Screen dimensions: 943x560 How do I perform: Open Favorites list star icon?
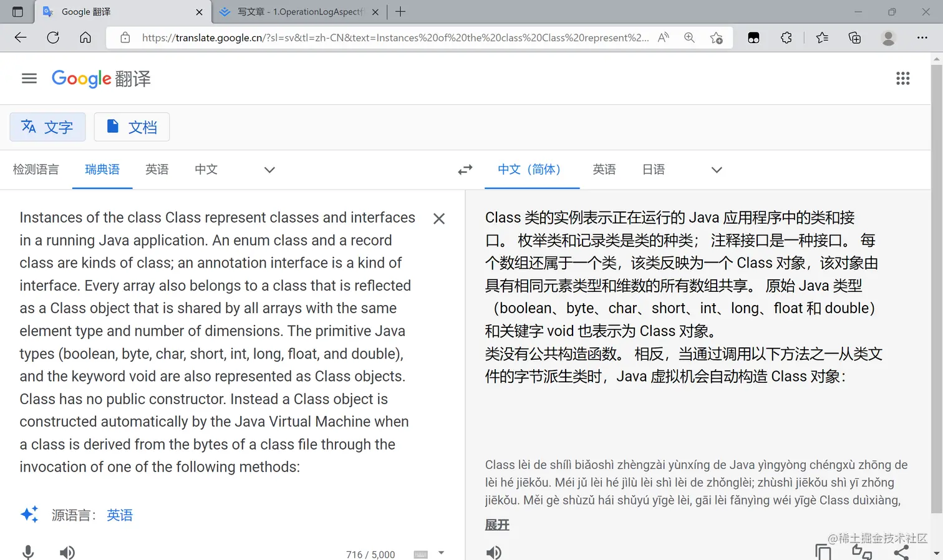822,37
